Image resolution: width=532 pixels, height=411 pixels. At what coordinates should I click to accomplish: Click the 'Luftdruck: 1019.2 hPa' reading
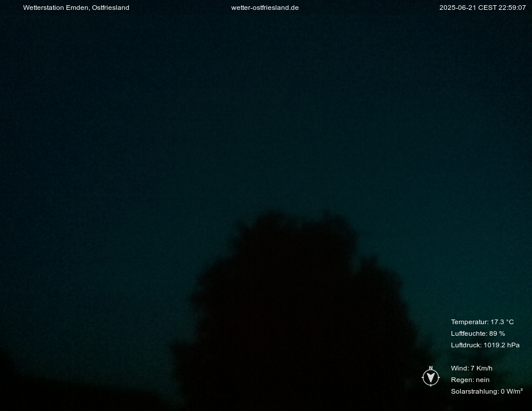pos(485,345)
